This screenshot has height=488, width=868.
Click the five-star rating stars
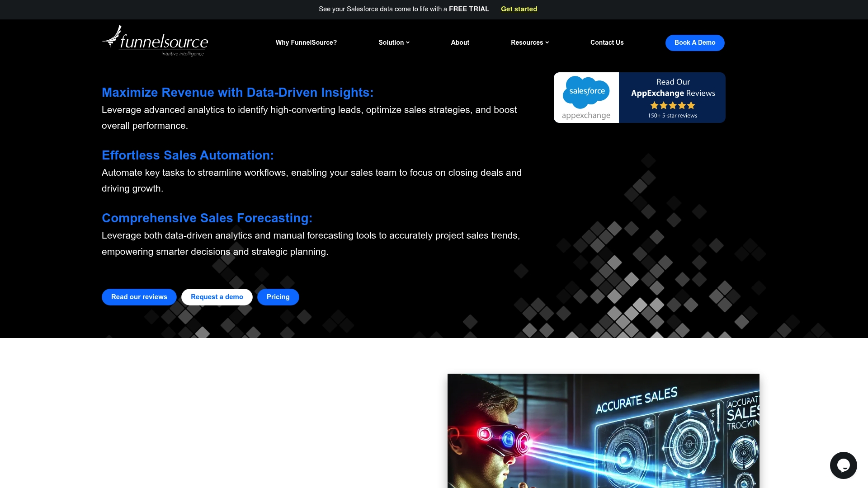673,105
